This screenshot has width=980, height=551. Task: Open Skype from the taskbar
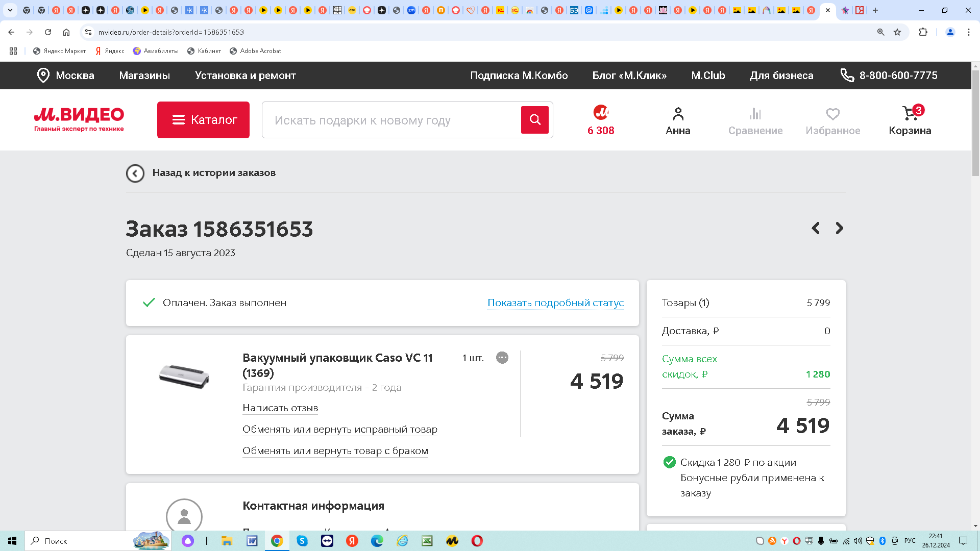click(302, 541)
